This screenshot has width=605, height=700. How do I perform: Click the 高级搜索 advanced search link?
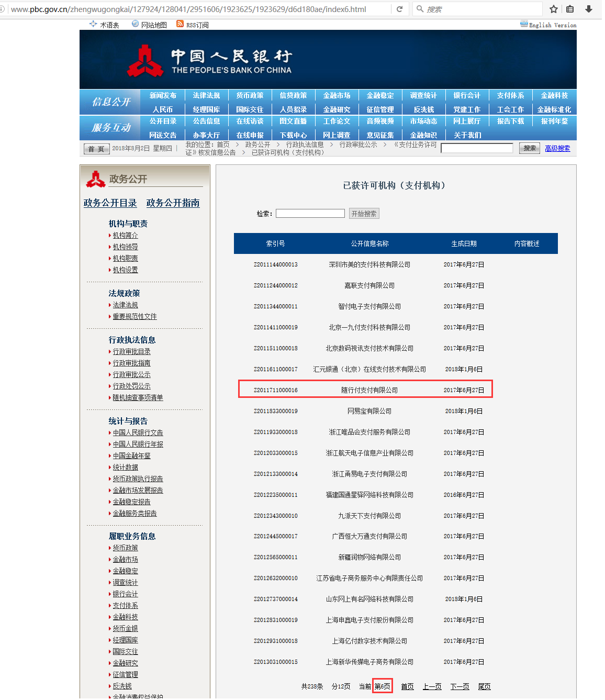coord(557,149)
